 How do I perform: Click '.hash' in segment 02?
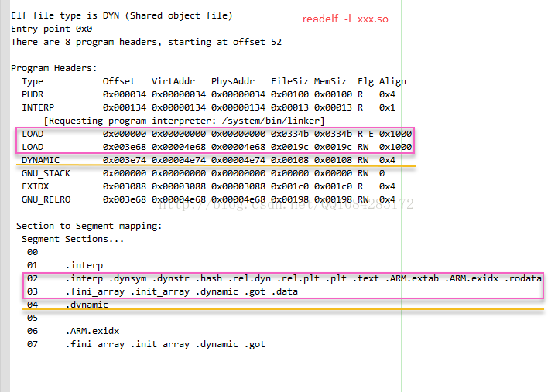tap(208, 278)
